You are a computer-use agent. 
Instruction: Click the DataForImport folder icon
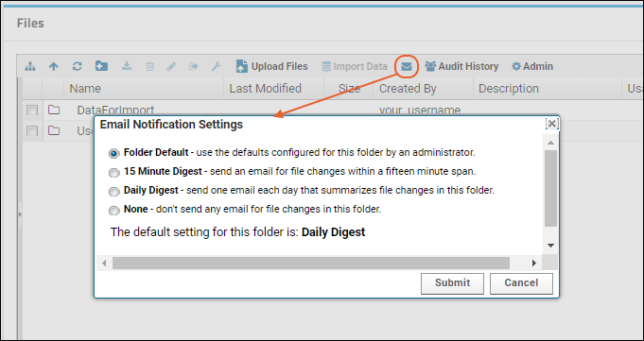pos(54,110)
